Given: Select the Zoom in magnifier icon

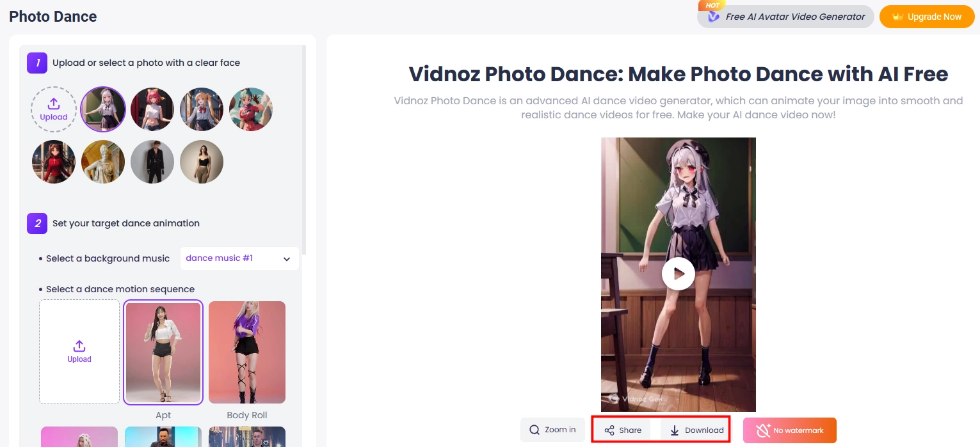Looking at the screenshot, I should click(x=534, y=429).
